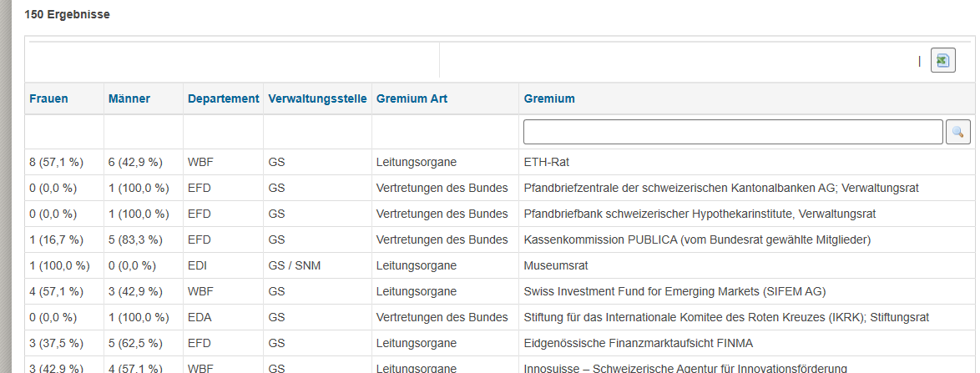The width and height of the screenshot is (980, 373).
Task: Sort by Departement column header
Action: tap(223, 98)
